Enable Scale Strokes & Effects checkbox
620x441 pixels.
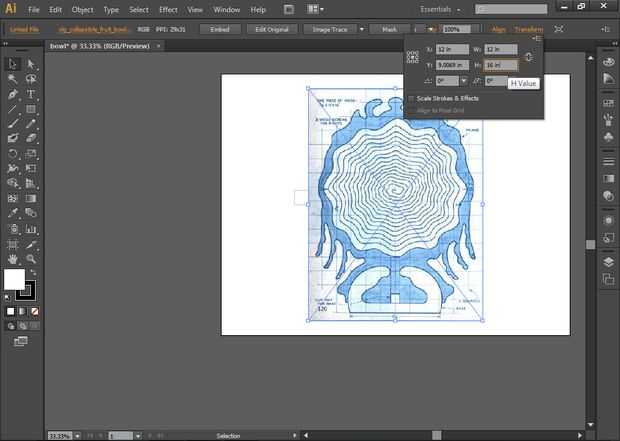[412, 98]
